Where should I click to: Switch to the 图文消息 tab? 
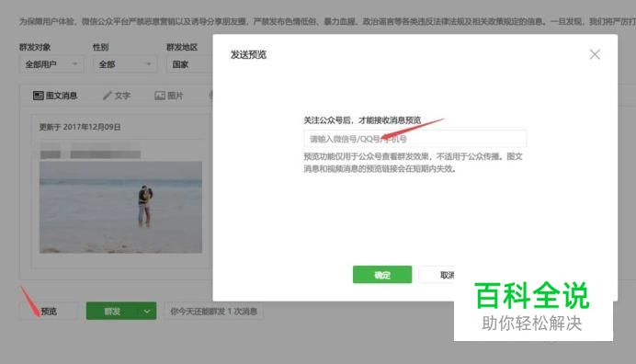(x=55, y=96)
